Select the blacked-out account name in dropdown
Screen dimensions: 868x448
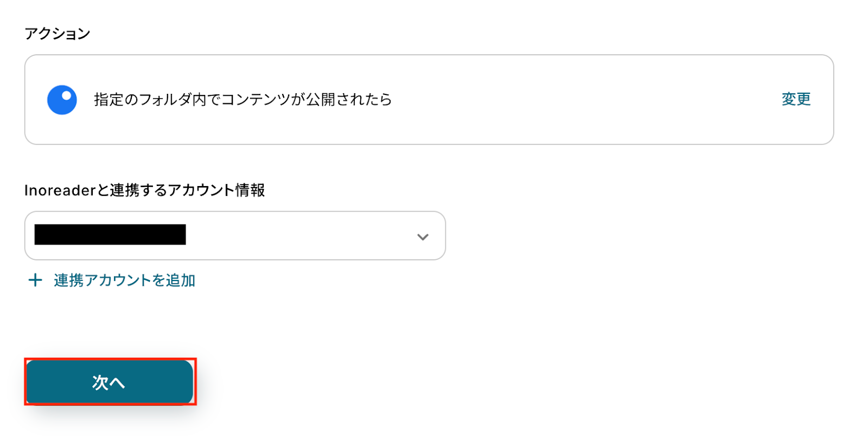click(x=110, y=235)
